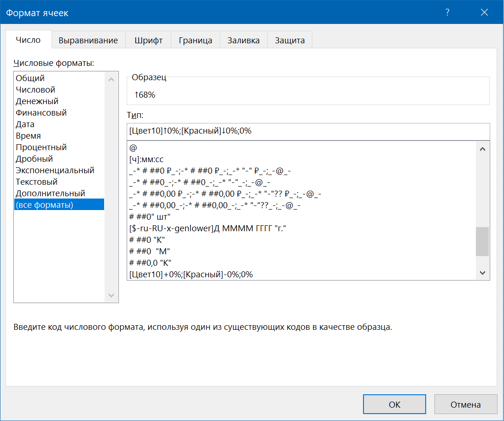Choose the Дополнительный format category
This screenshot has height=421, width=504.
point(59,193)
